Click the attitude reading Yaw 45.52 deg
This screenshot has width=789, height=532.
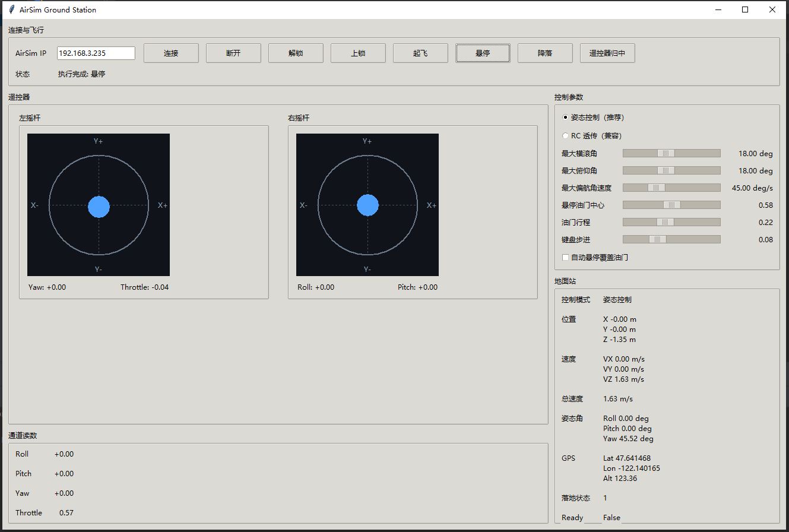[x=629, y=439]
